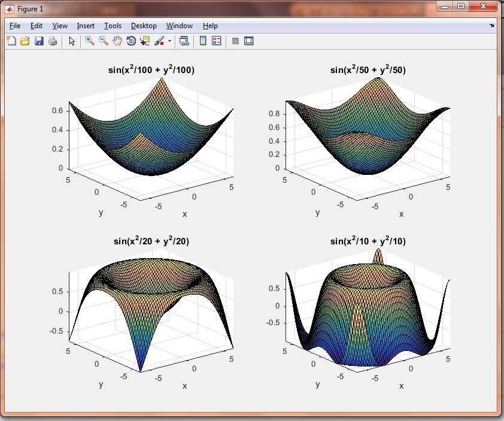Click the y axis label of top-left plot

pyautogui.click(x=101, y=213)
